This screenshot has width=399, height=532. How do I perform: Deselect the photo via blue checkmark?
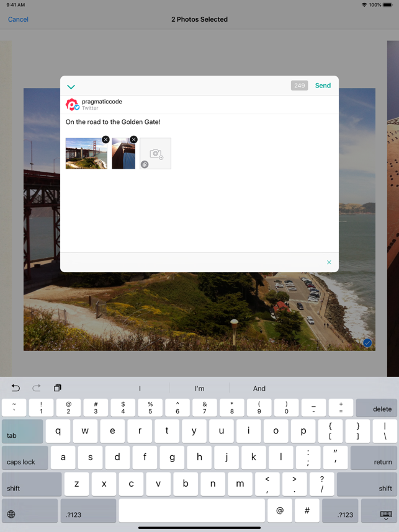367,343
